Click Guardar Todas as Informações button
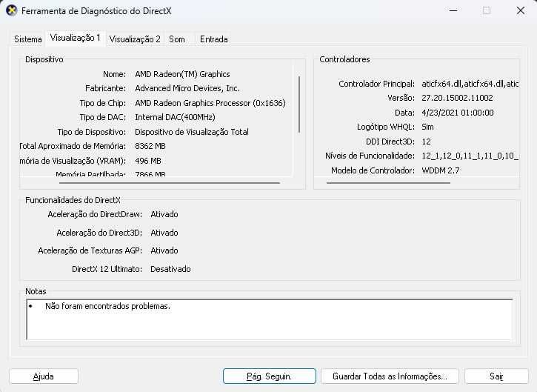Screen dimensions: 537x392 coord(390,376)
